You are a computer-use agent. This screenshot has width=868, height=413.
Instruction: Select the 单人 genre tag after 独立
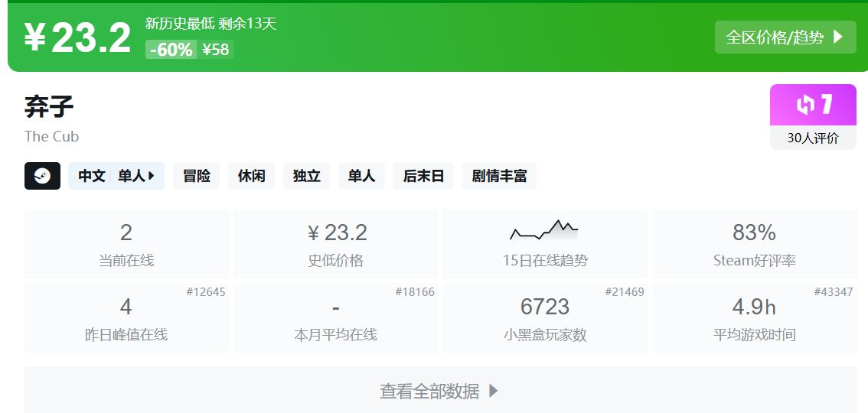click(361, 176)
